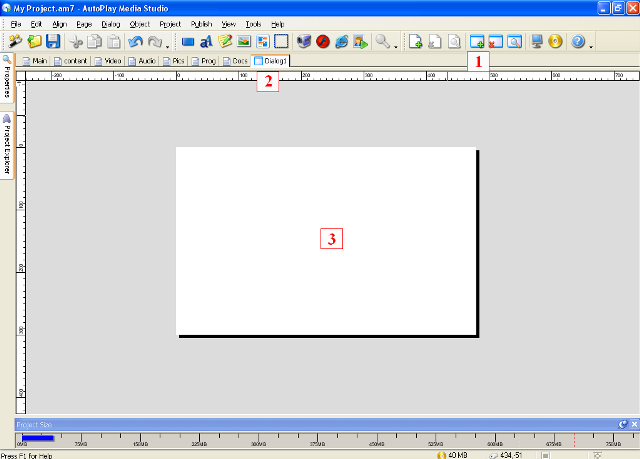Image resolution: width=640 pixels, height=459 pixels.
Task: Insert a Flash object
Action: tap(323, 42)
